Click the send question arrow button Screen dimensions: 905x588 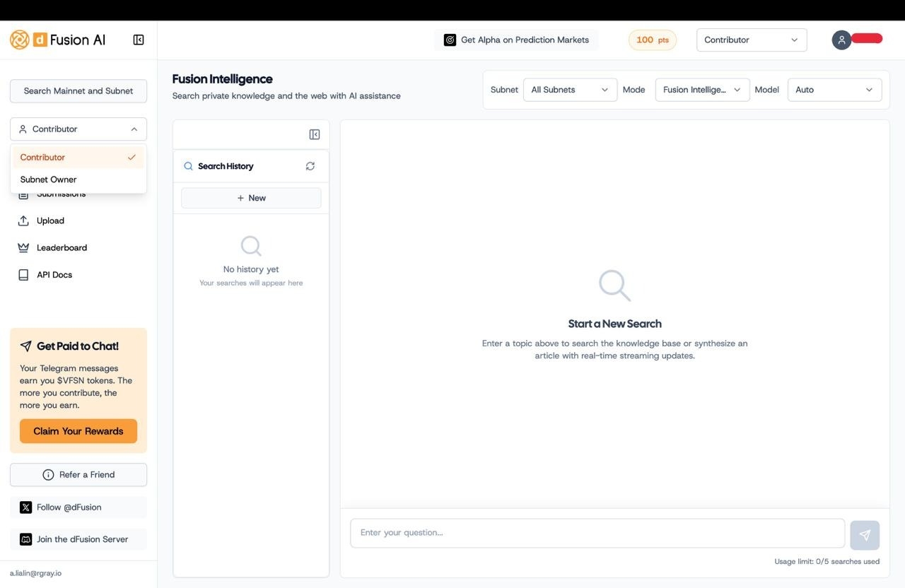[x=865, y=535]
